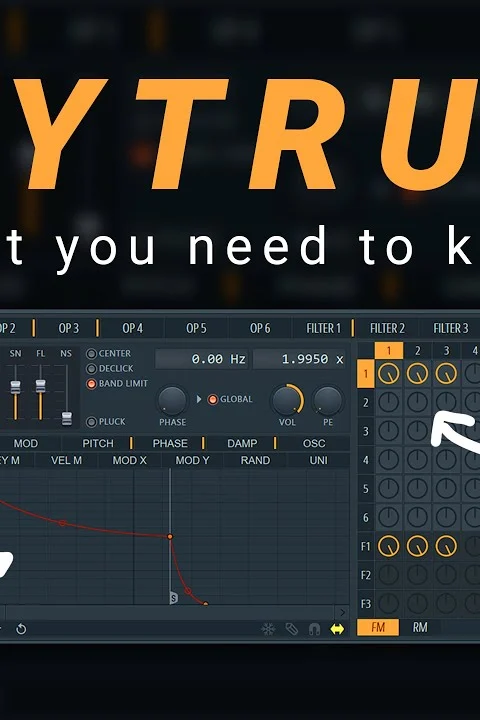Click the VOL knob
This screenshot has width=480, height=720.
pos(287,400)
